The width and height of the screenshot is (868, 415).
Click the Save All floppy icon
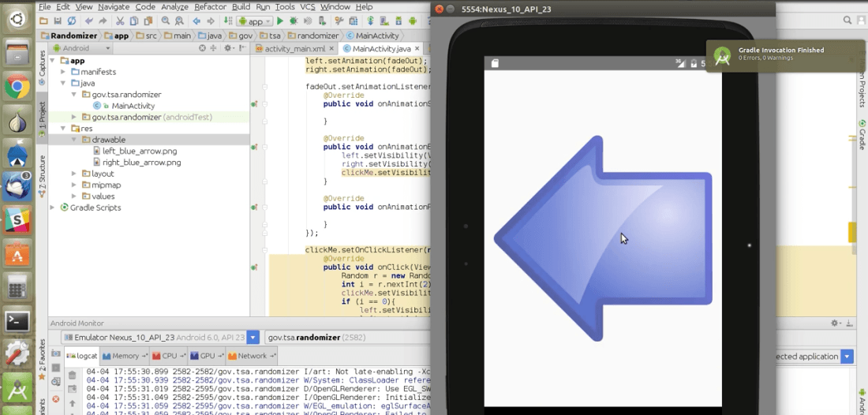click(x=58, y=21)
